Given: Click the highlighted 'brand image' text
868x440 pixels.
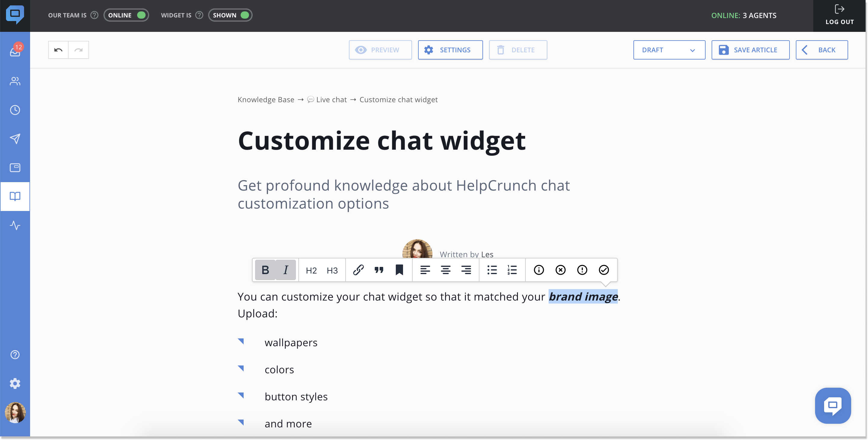Looking at the screenshot, I should tap(583, 297).
